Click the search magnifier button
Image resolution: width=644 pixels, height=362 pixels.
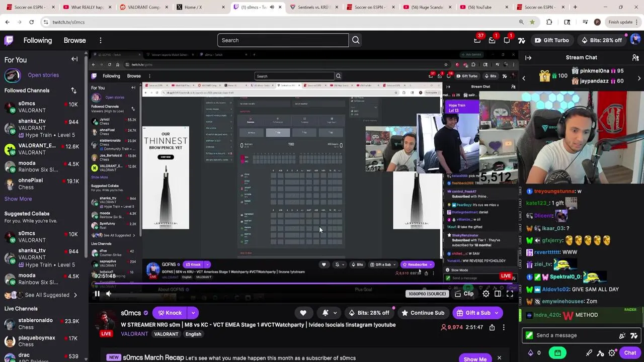(x=356, y=40)
